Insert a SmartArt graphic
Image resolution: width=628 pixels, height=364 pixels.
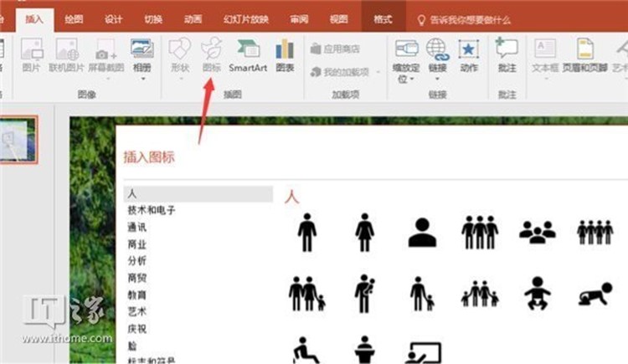pyautogui.click(x=248, y=54)
